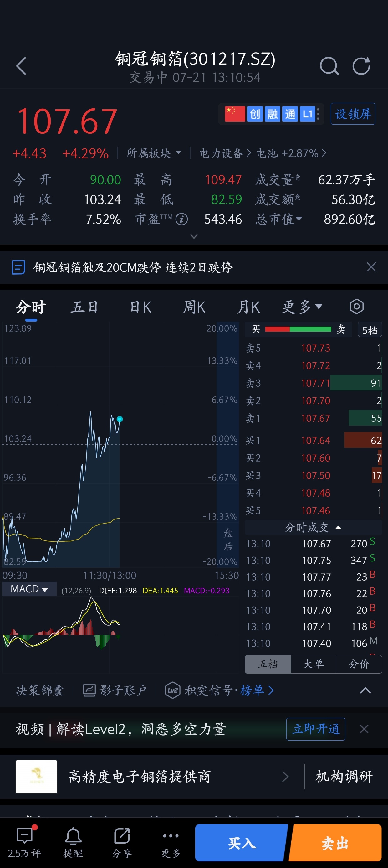Collapse the 分时成交 section
Image resolution: width=388 pixels, height=868 pixels.
(x=313, y=527)
